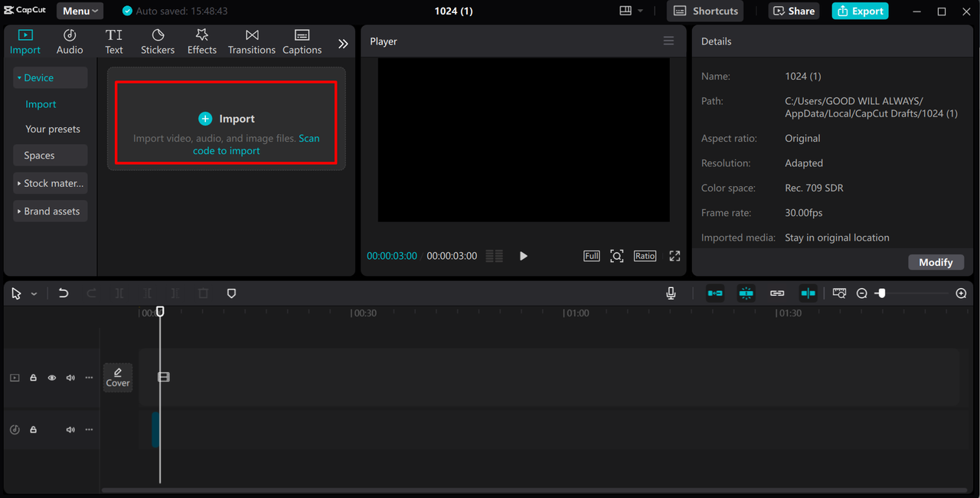This screenshot has height=498, width=980.
Task: Open the Player panel hamburger menu
Action: [669, 41]
